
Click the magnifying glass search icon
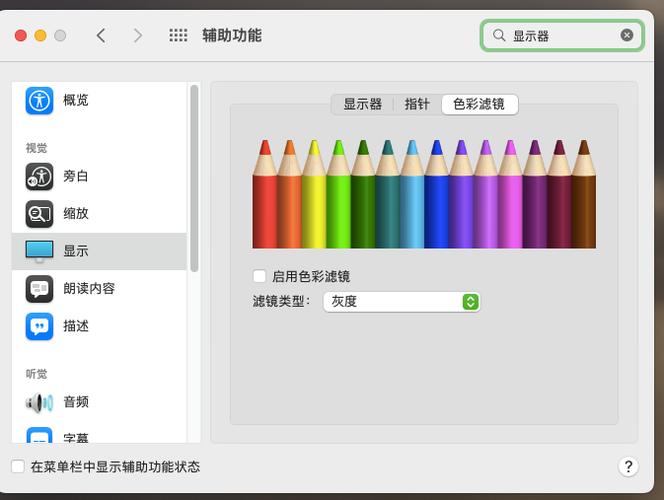tap(499, 35)
